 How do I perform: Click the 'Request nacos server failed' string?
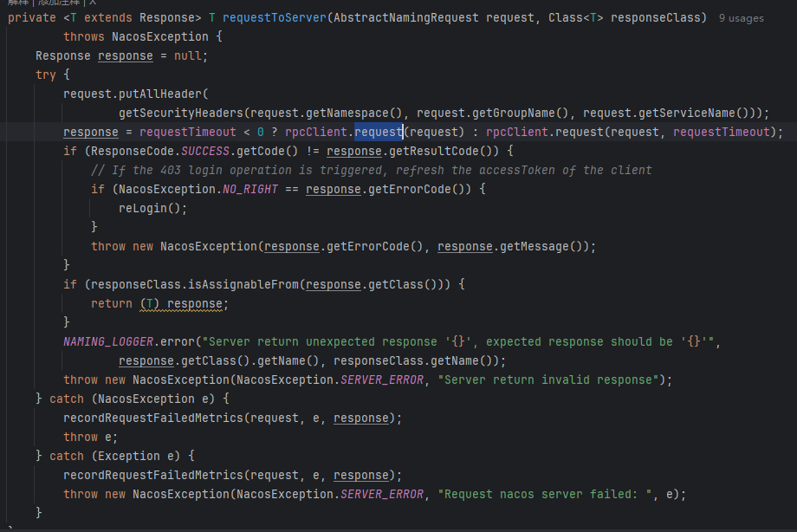[x=545, y=495]
